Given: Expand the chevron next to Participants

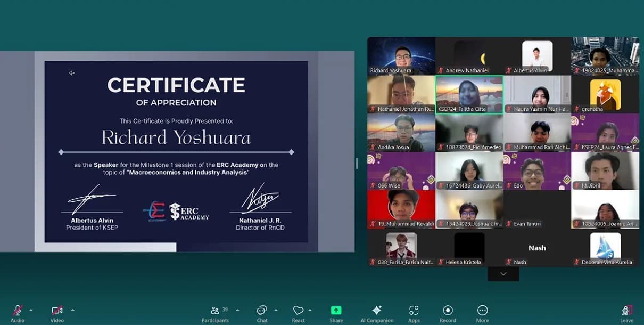Looking at the screenshot, I should coord(237,310).
